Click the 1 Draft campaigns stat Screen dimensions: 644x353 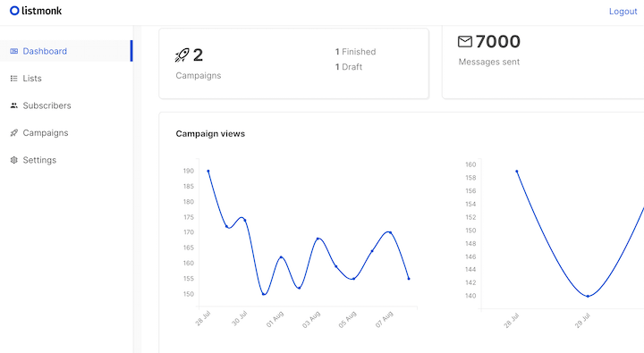point(349,67)
